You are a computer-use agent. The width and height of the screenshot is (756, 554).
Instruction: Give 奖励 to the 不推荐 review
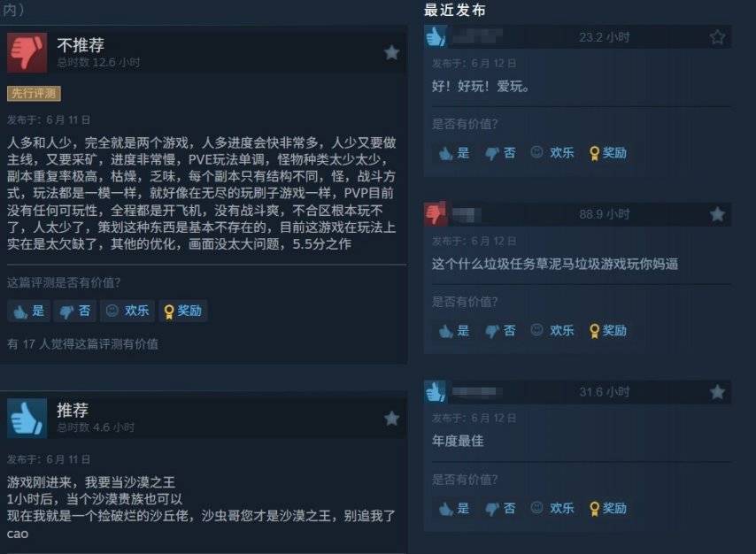[182, 311]
